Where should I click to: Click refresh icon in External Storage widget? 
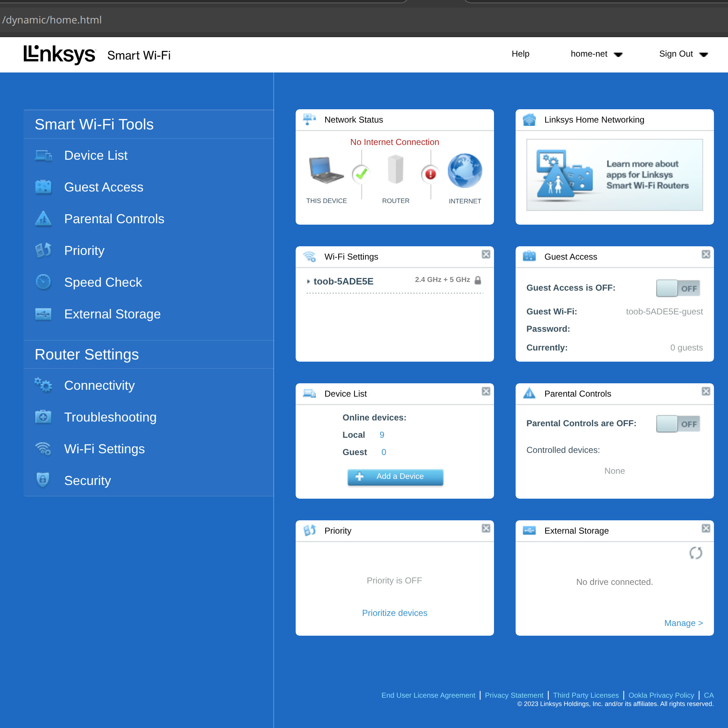[695, 553]
